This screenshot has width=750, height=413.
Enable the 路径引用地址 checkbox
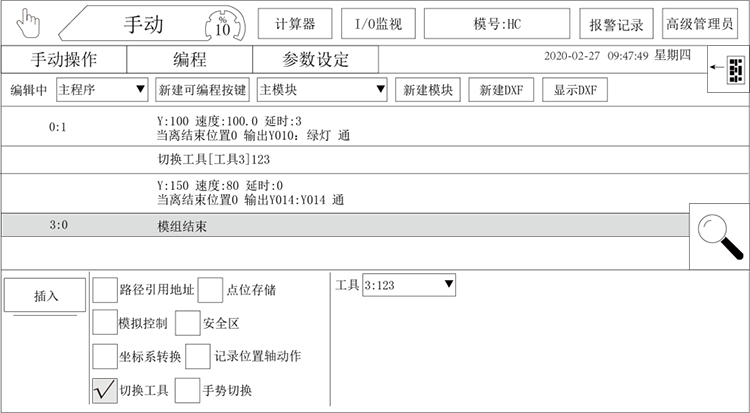(105, 290)
